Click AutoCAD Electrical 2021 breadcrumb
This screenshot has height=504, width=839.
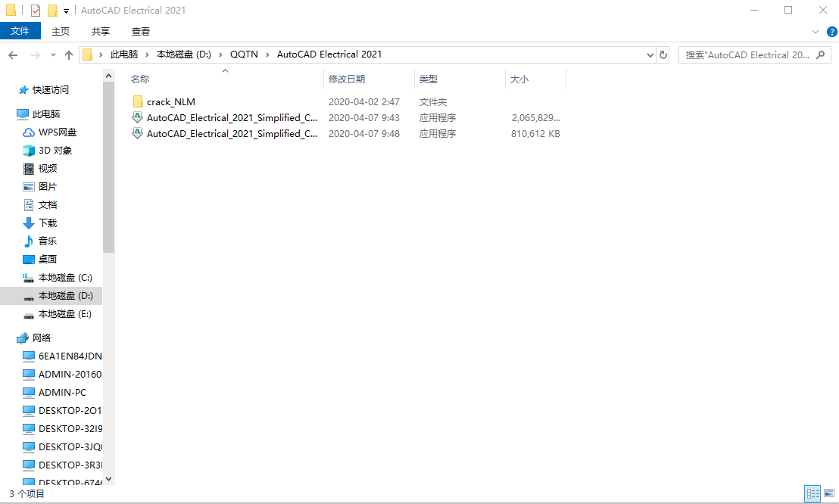point(329,54)
